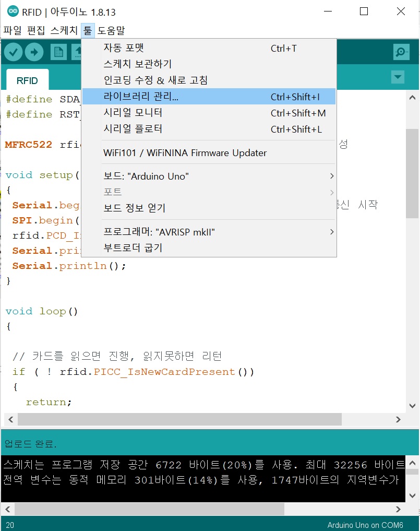Click the Arduino logo in title bar
420x531 pixels.
coord(13,11)
